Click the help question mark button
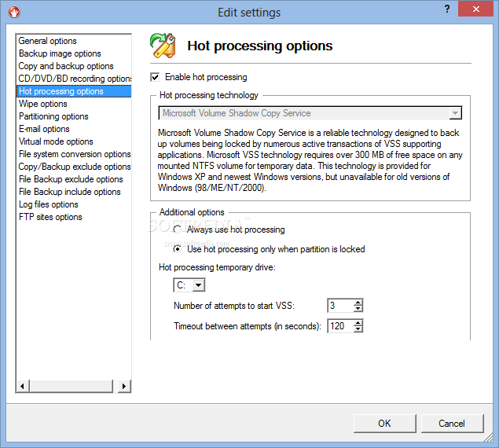The height and width of the screenshot is (448, 499). pyautogui.click(x=447, y=9)
